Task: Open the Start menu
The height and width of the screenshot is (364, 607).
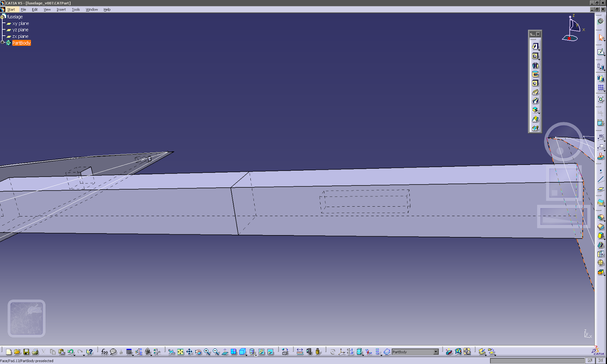Action: 11,9
